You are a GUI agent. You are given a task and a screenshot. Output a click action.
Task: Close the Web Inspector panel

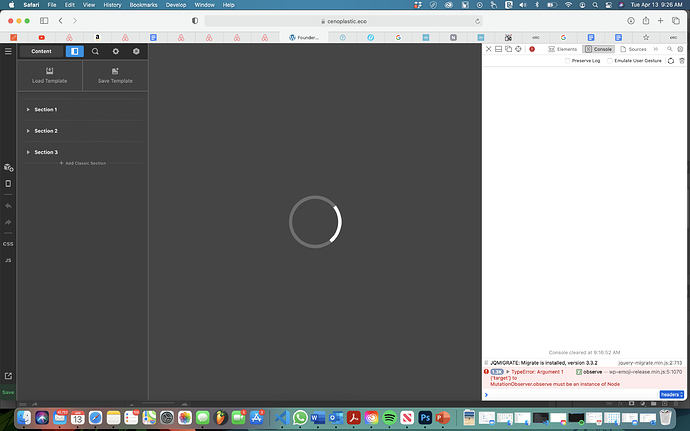click(488, 49)
